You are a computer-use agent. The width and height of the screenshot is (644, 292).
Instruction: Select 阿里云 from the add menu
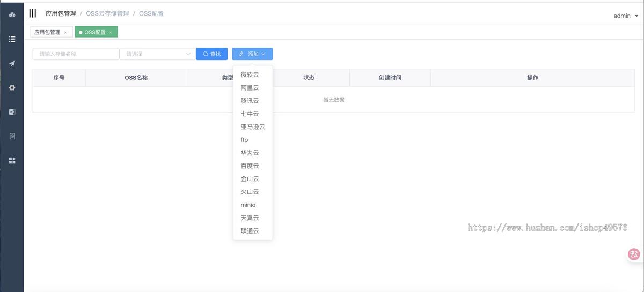253,87
